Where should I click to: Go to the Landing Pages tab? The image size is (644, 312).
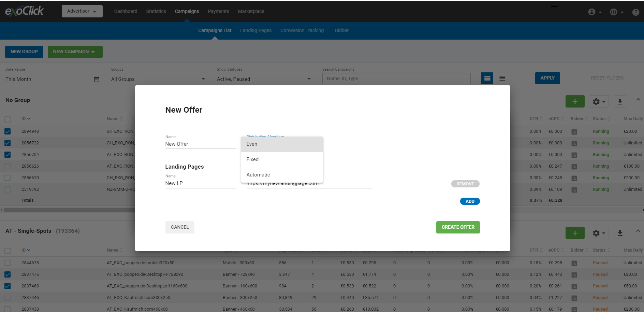tap(255, 30)
